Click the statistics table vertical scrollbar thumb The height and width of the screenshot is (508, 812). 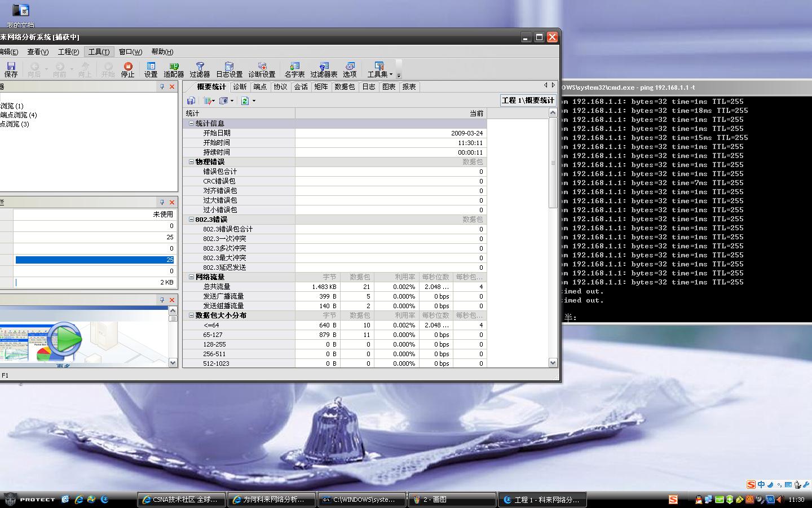pos(553,163)
